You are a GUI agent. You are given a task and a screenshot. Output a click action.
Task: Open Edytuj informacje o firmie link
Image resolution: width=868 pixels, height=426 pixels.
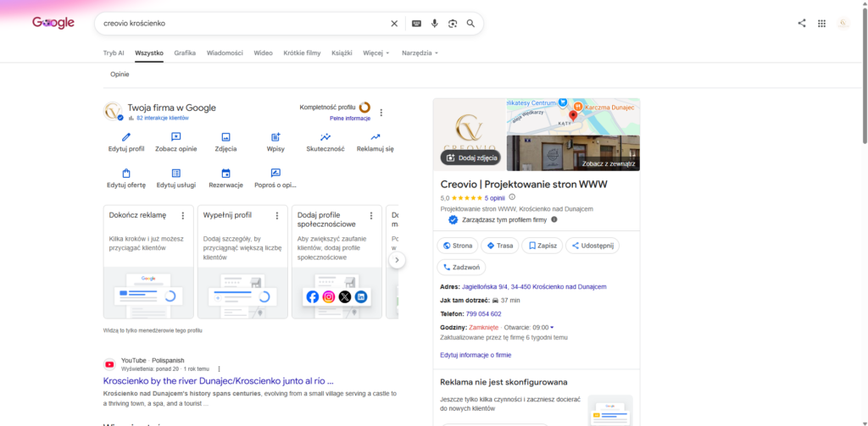click(x=476, y=355)
